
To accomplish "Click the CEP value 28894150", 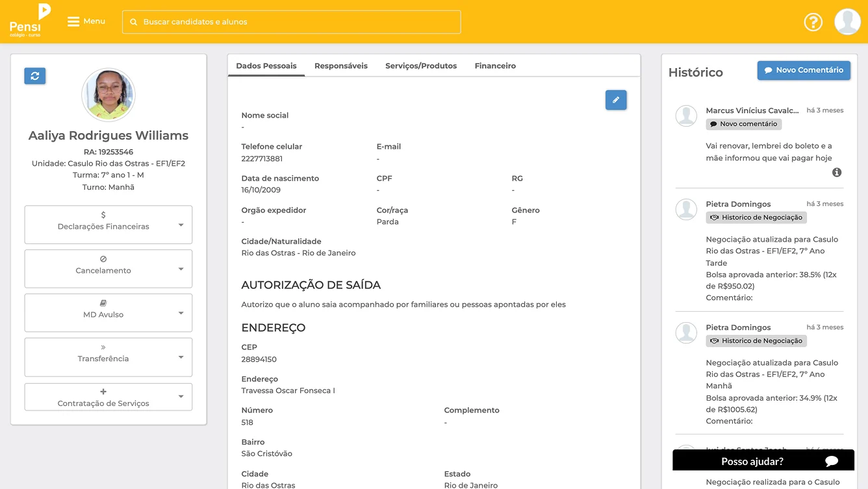I will pyautogui.click(x=259, y=359).
